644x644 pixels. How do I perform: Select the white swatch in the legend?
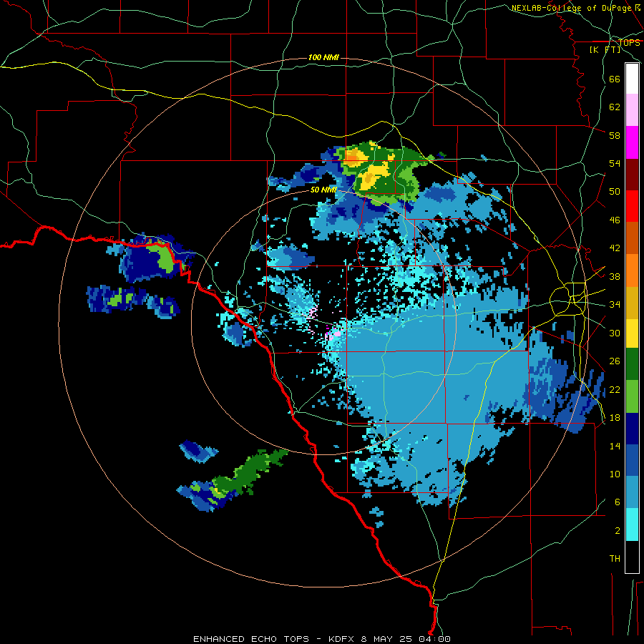632,79
